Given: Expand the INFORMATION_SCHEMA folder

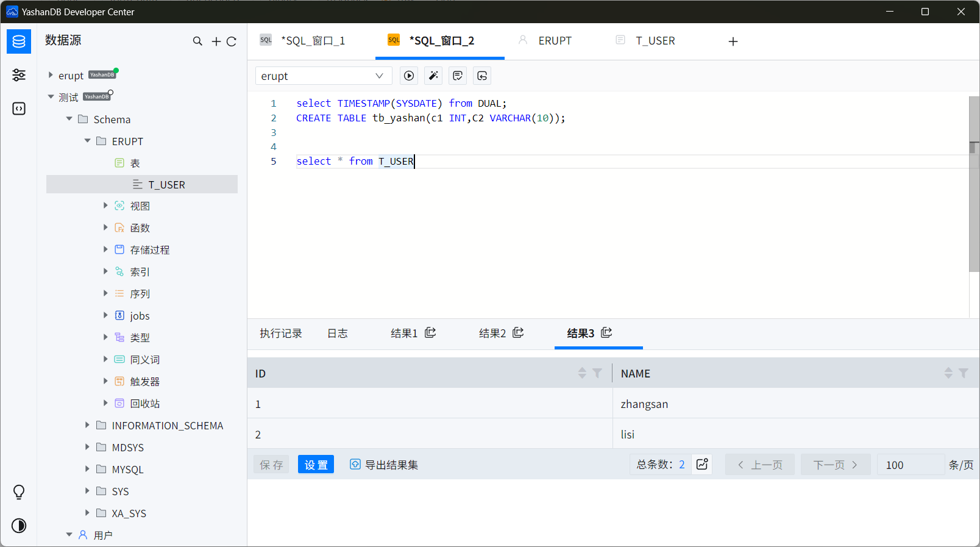Looking at the screenshot, I should (87, 425).
